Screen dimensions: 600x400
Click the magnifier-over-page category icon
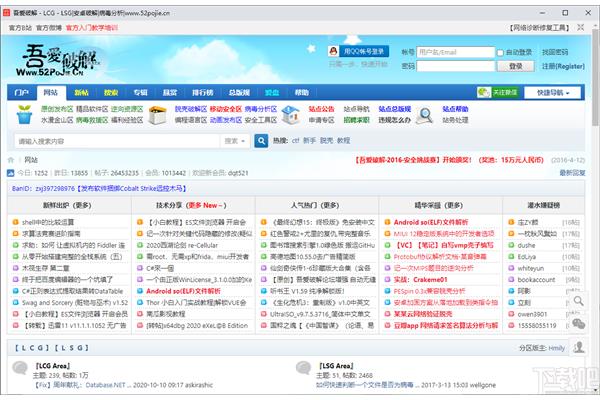pos(424,115)
